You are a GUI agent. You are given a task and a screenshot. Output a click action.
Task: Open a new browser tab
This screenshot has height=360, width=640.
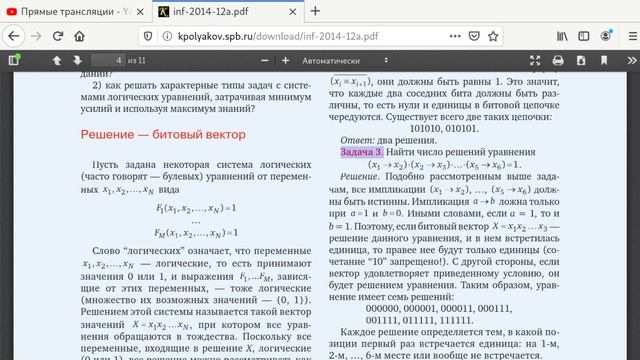click(315, 11)
